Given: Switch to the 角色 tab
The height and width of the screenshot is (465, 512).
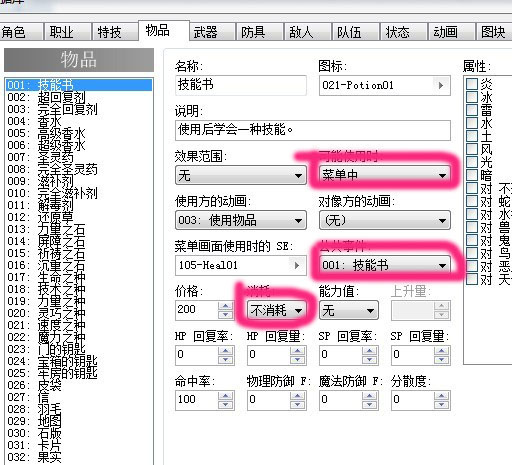Looking at the screenshot, I should point(21,32).
